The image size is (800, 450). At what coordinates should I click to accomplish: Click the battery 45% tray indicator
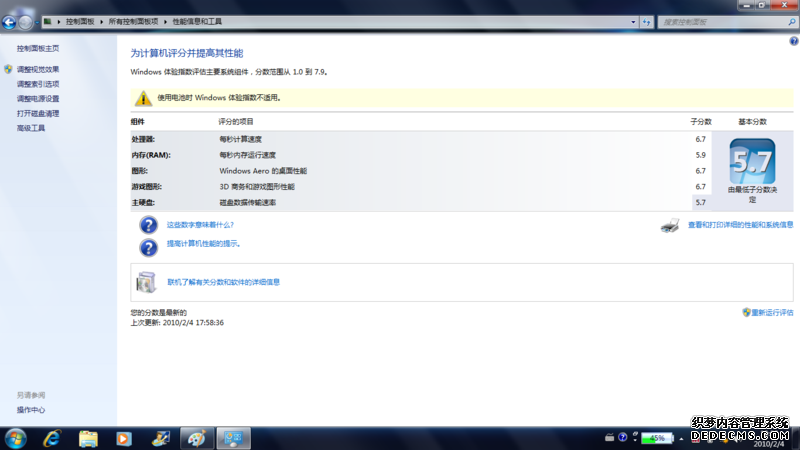pos(657,438)
